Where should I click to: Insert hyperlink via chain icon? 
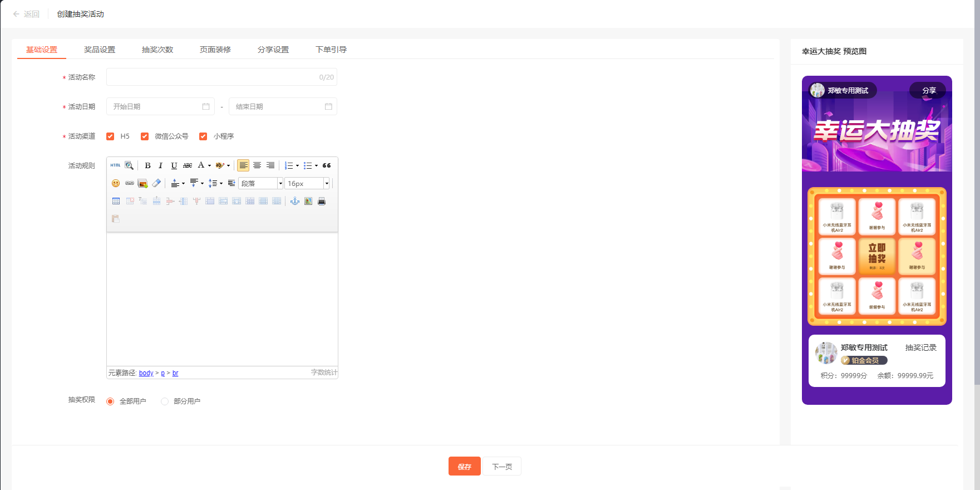(129, 183)
